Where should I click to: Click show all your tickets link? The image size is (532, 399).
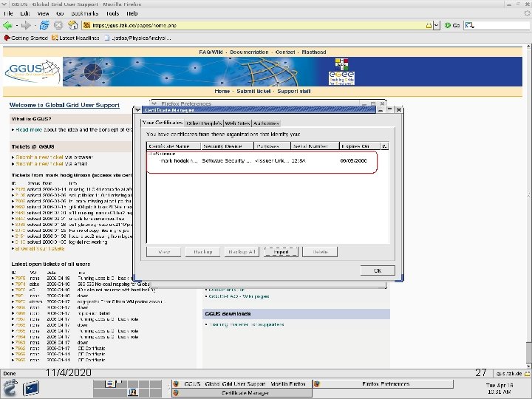(40, 249)
